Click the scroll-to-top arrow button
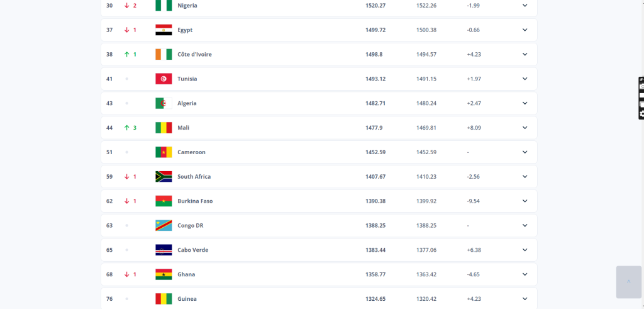The width and height of the screenshot is (644, 309). (628, 282)
